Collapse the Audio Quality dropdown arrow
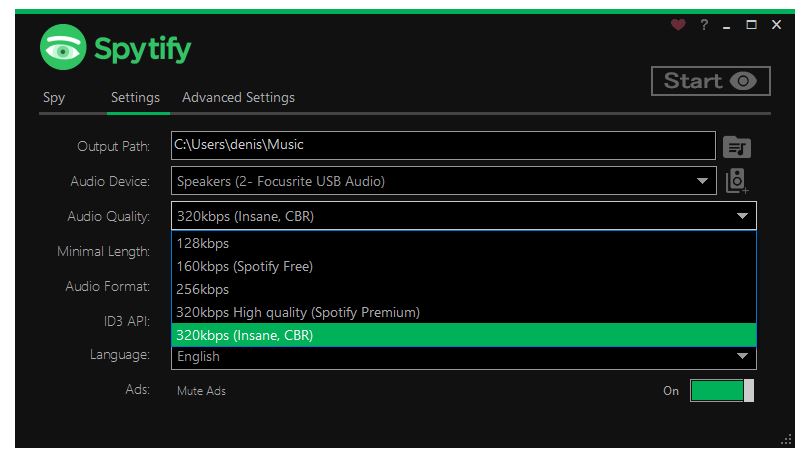The height and width of the screenshot is (461, 807). click(742, 216)
